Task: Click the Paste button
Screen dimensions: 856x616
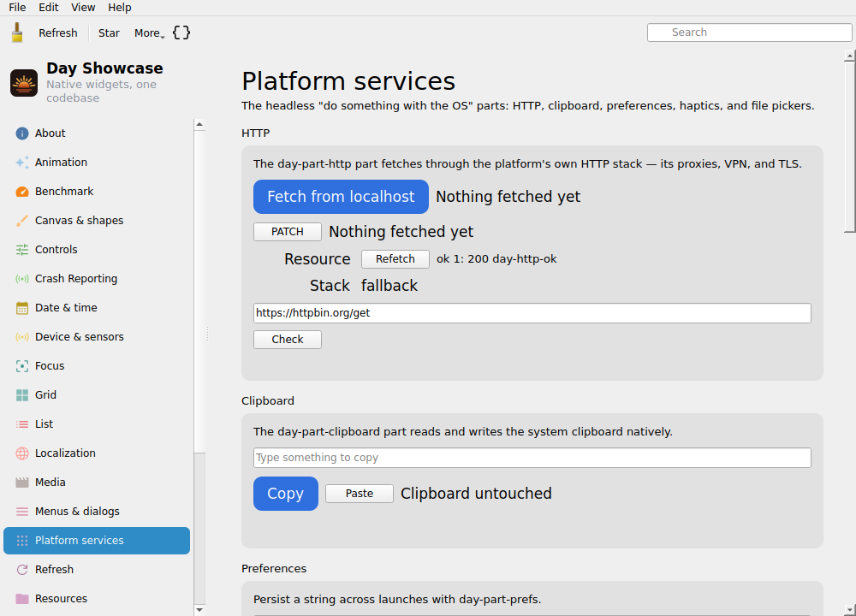Action: [x=360, y=494]
